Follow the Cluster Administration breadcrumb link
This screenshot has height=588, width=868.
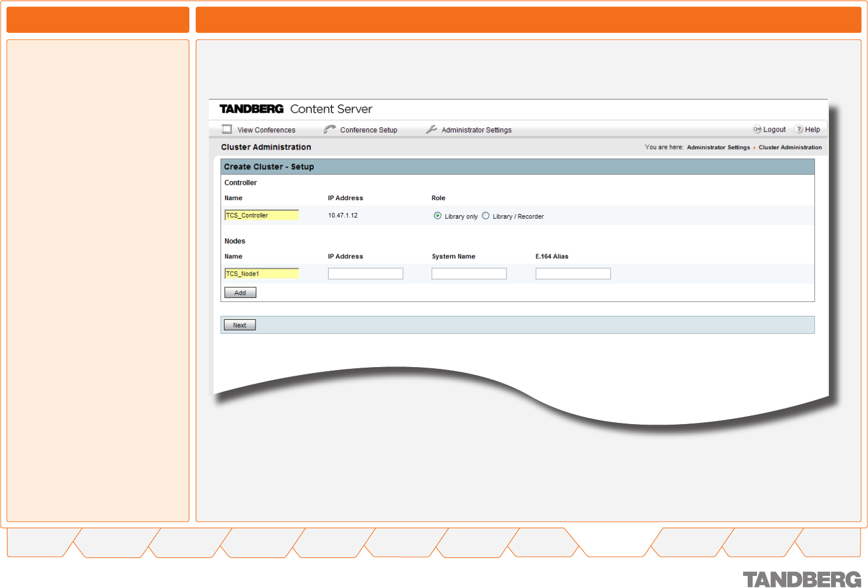(x=790, y=147)
